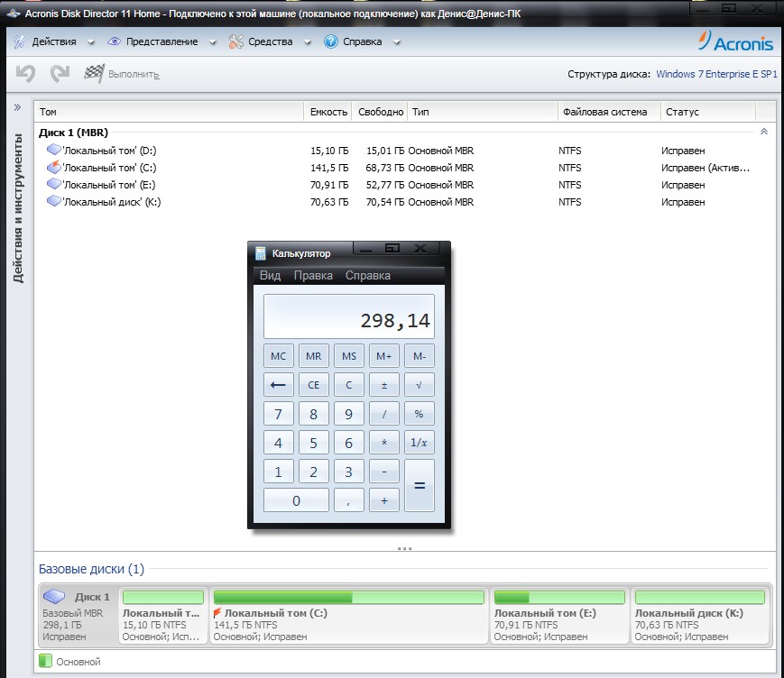
Task: Open the Действия menu
Action: click(x=54, y=41)
